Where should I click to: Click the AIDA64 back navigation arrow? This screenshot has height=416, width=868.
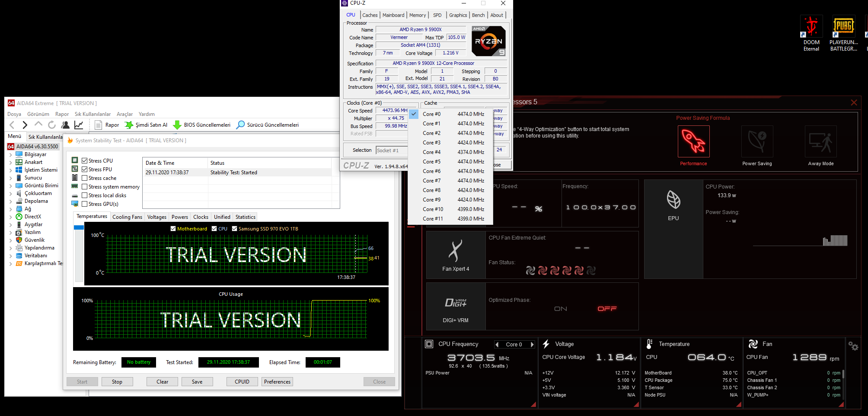[12, 125]
